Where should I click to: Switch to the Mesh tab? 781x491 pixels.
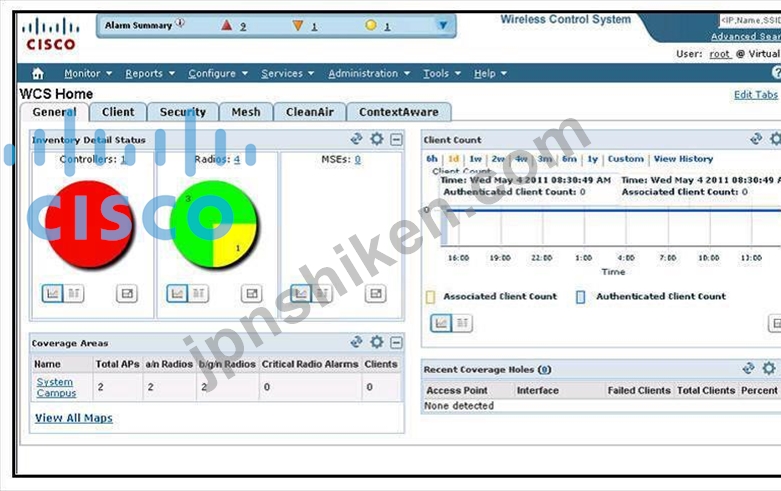pyautogui.click(x=246, y=112)
